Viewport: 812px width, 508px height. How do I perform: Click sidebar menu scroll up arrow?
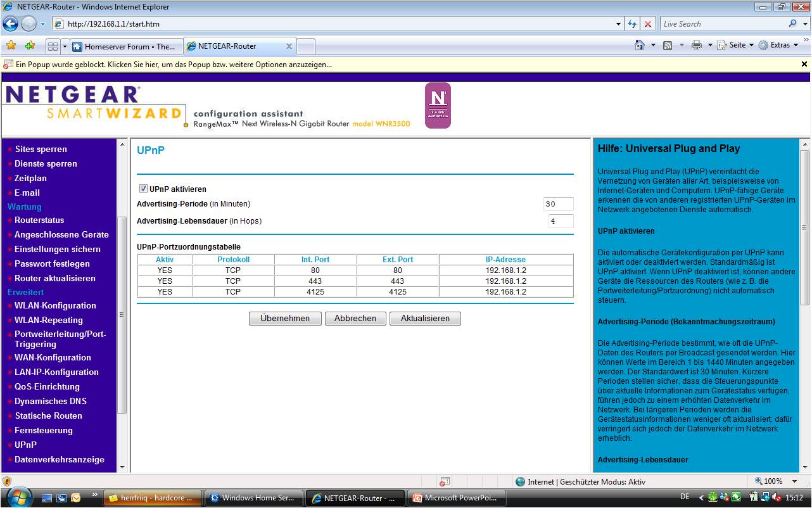pos(122,145)
